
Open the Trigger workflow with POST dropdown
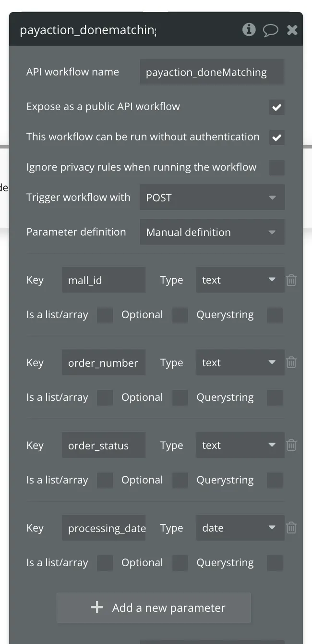tap(212, 198)
